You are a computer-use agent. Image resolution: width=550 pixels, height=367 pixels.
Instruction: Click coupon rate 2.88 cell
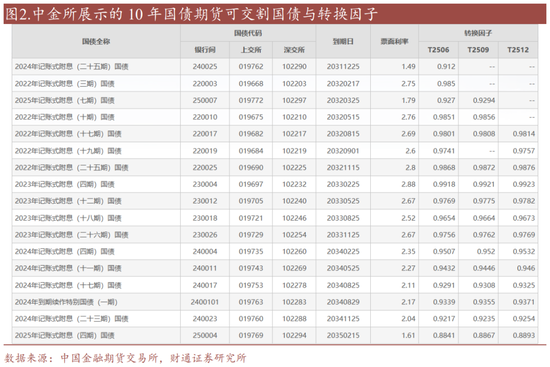(395, 184)
